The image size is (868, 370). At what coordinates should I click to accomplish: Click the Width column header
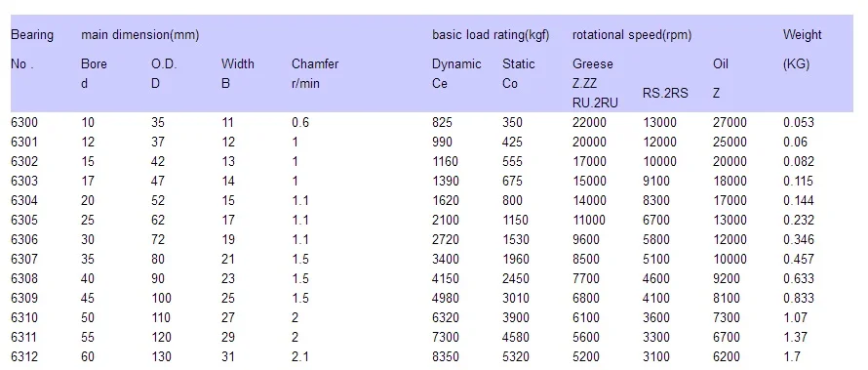coord(238,64)
